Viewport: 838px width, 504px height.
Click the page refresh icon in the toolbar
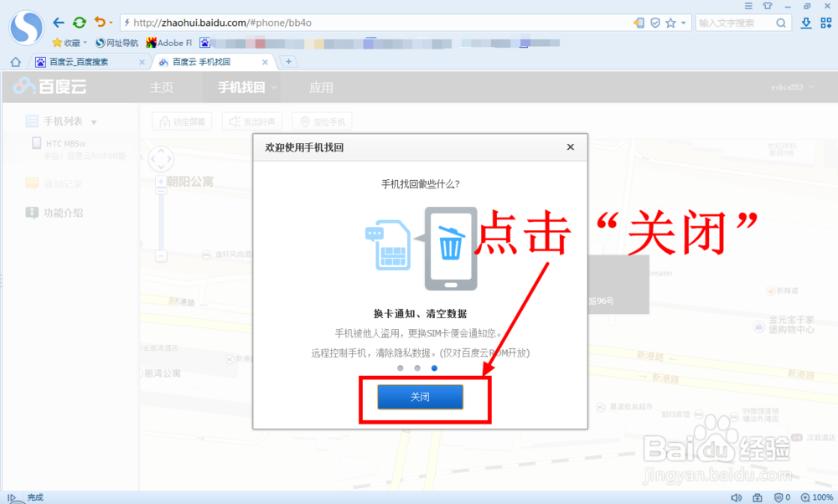click(x=79, y=23)
